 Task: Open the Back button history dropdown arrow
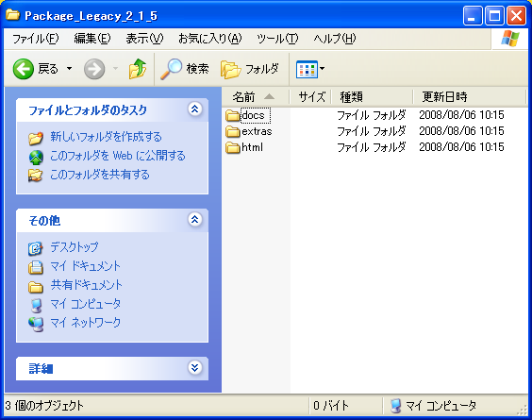click(69, 69)
